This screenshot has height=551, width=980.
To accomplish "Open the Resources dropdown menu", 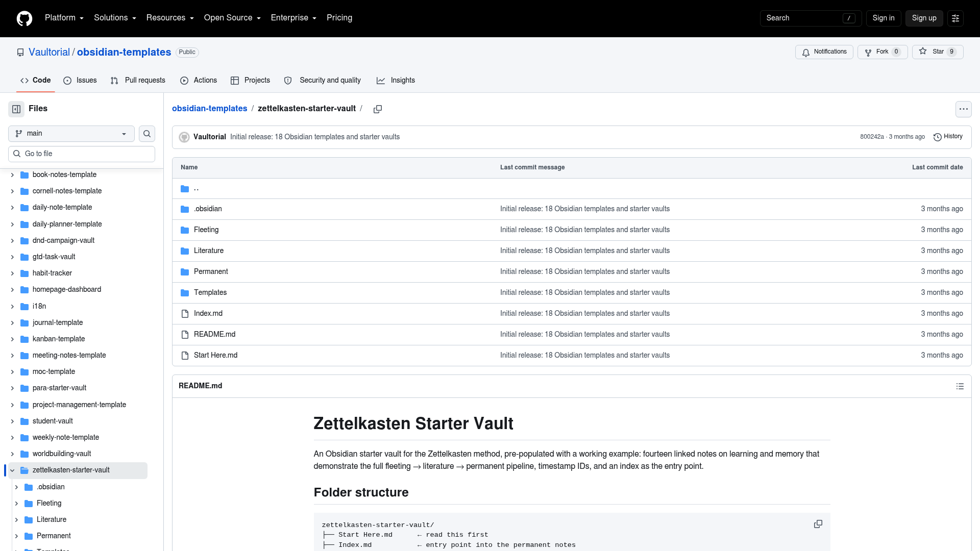I will [170, 18].
